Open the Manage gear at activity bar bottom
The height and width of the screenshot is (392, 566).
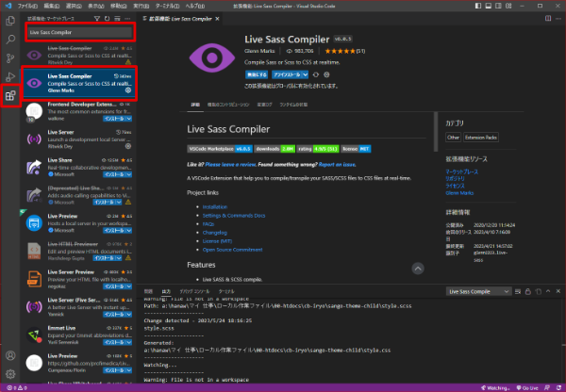10,375
